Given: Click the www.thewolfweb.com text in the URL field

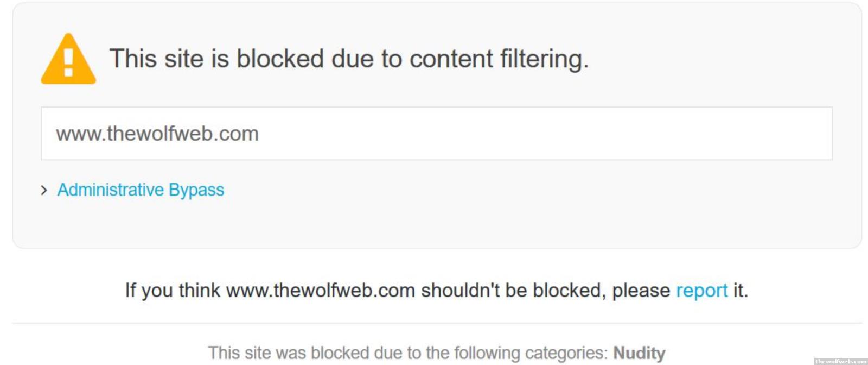Looking at the screenshot, I should (157, 134).
